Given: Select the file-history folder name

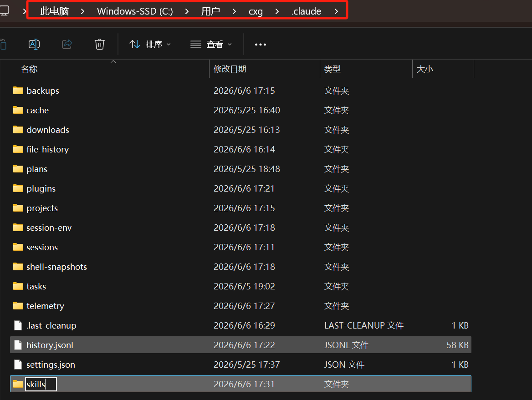Looking at the screenshot, I should click(47, 150).
